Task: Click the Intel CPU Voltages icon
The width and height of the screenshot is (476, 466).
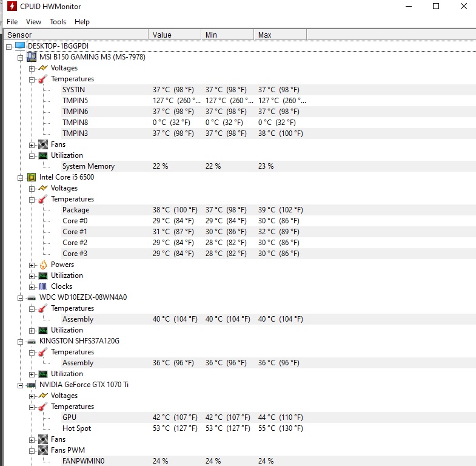Action: (x=43, y=188)
